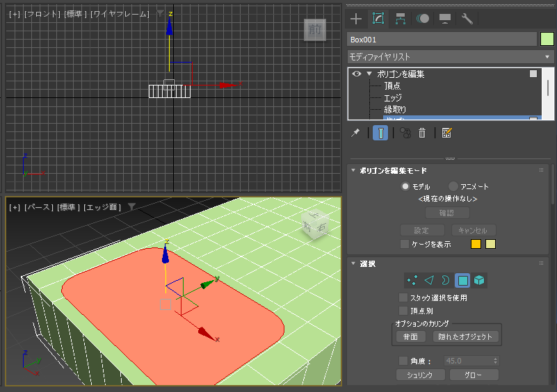The image size is (557, 392).
Task: Click the 確認 button
Action: 447,213
